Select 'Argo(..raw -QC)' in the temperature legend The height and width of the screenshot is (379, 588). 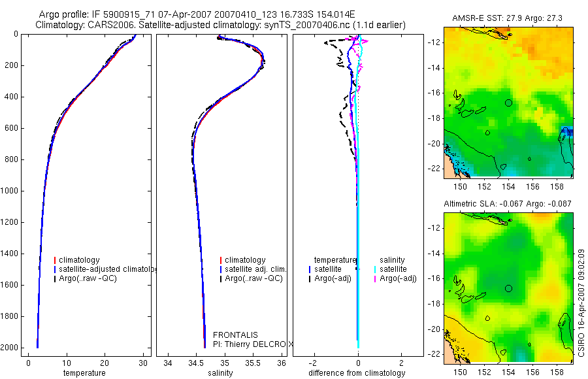[88, 279]
